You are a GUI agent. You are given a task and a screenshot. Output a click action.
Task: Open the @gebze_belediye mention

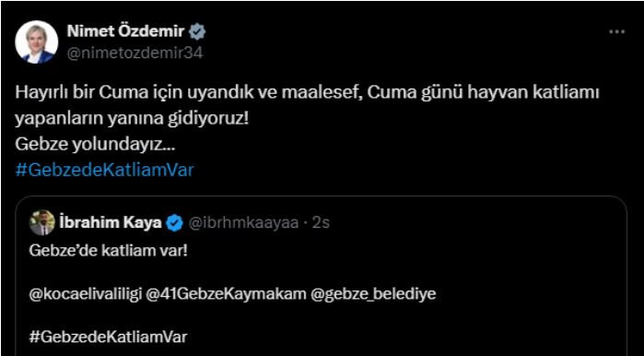(373, 294)
